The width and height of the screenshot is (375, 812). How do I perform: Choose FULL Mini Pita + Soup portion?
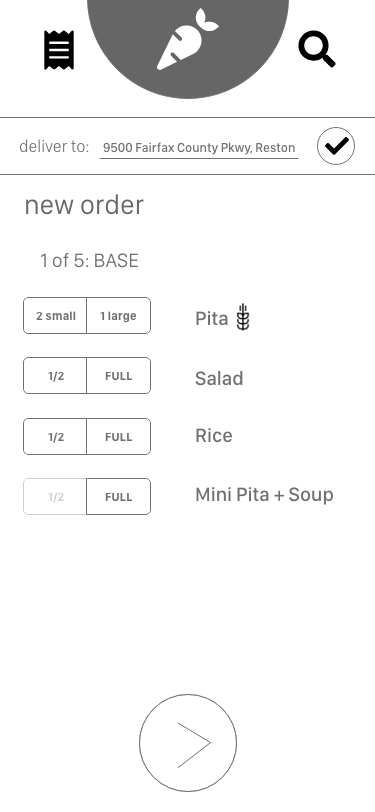119,497
